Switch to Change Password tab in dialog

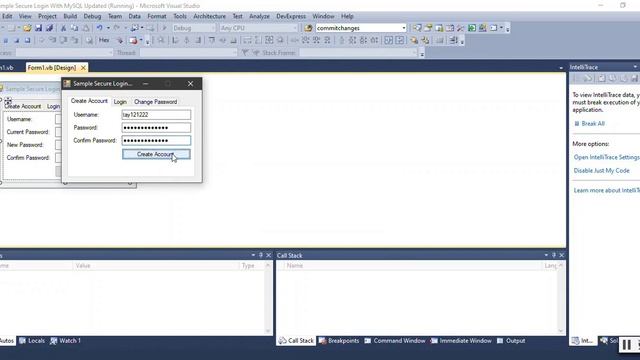156,102
